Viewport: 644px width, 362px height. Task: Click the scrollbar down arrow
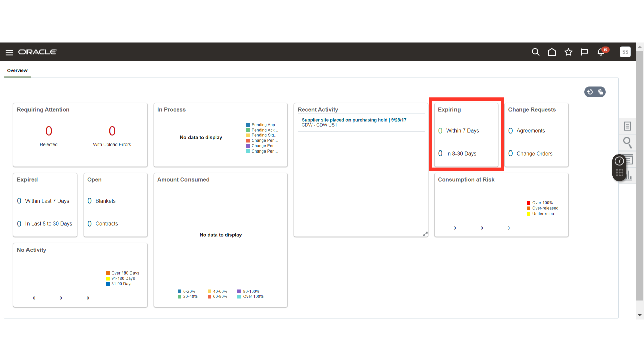pos(640,315)
